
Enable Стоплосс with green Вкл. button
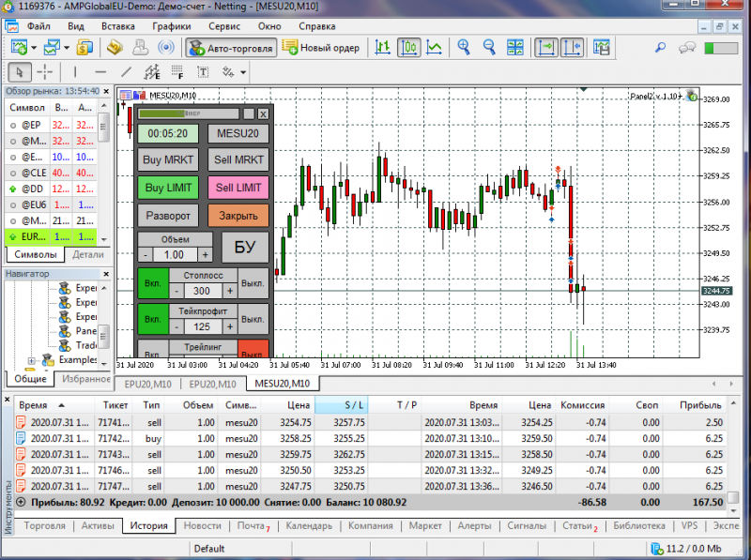point(153,283)
